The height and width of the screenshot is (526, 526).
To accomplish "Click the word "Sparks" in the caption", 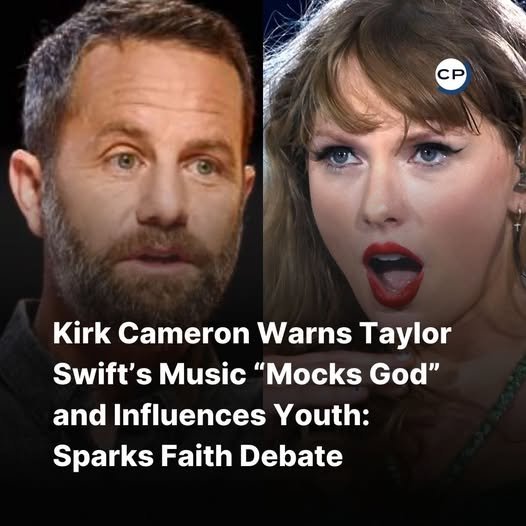I will (x=103, y=457).
